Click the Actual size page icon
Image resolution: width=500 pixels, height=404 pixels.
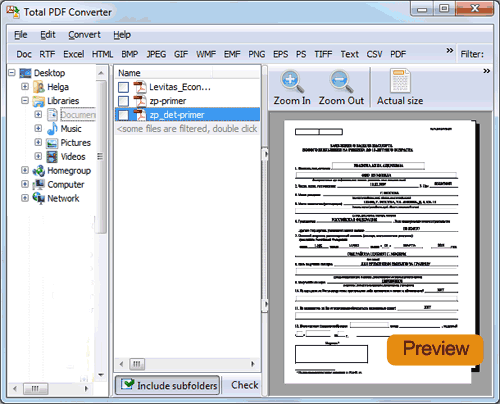[400, 81]
